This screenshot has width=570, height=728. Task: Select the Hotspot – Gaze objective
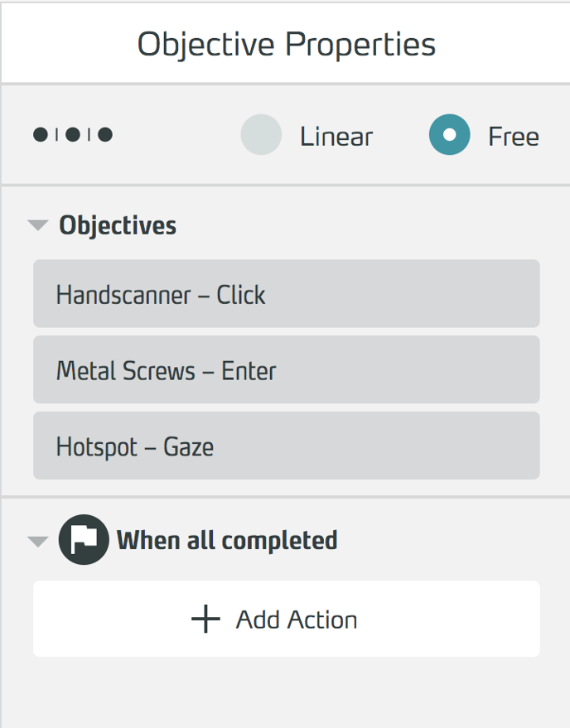pos(286,446)
